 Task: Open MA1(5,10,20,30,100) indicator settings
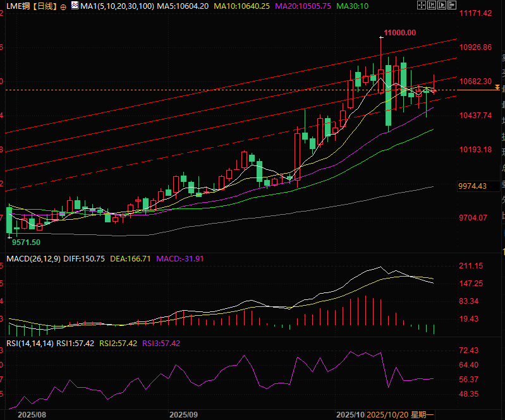click(117, 6)
